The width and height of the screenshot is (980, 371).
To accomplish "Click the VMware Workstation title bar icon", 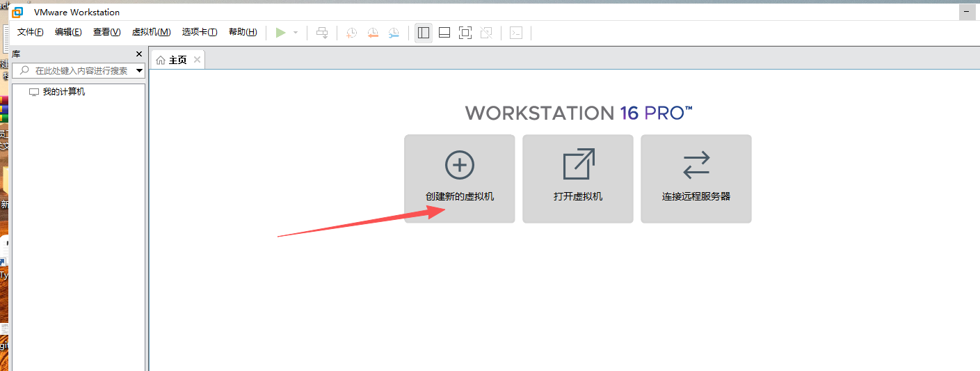I will coord(18,12).
